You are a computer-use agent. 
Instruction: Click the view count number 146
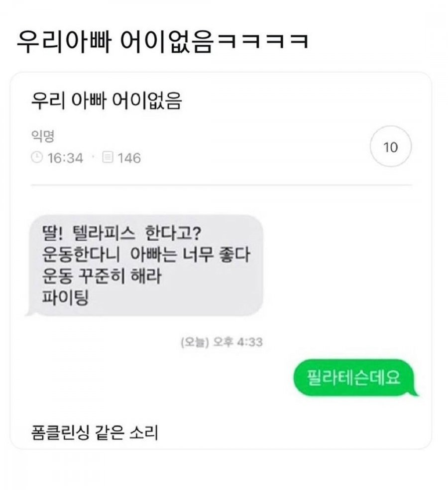coord(129,158)
